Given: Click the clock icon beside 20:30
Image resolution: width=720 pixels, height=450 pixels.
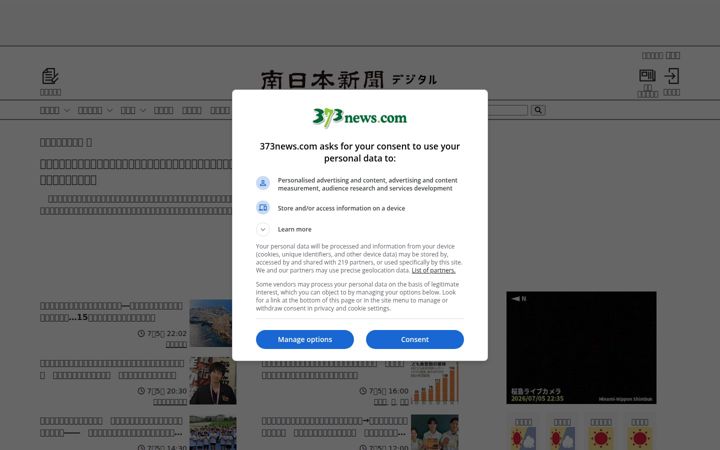Looking at the screenshot, I should point(141,391).
